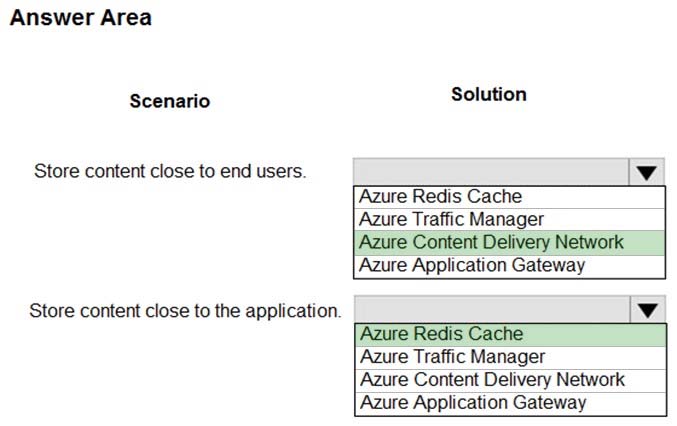
Task: Click the end users solution combo box field
Action: point(491,172)
